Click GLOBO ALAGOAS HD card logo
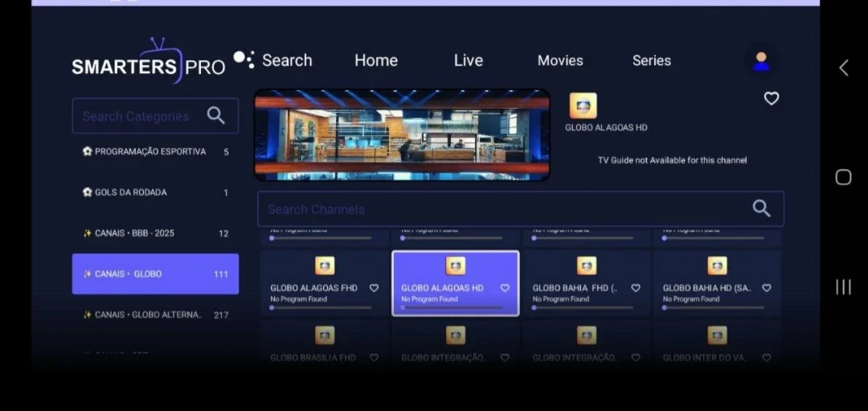868x411 pixels. (x=455, y=266)
